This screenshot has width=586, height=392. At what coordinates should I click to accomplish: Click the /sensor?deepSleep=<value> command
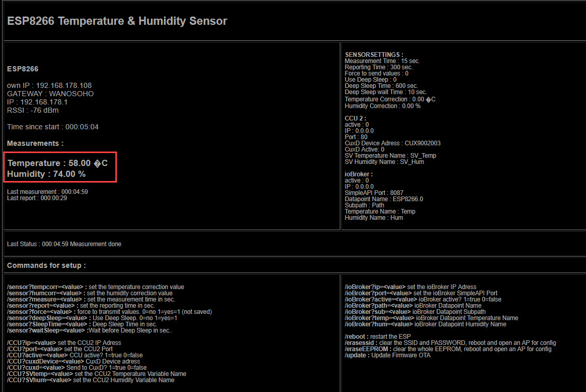click(92, 318)
